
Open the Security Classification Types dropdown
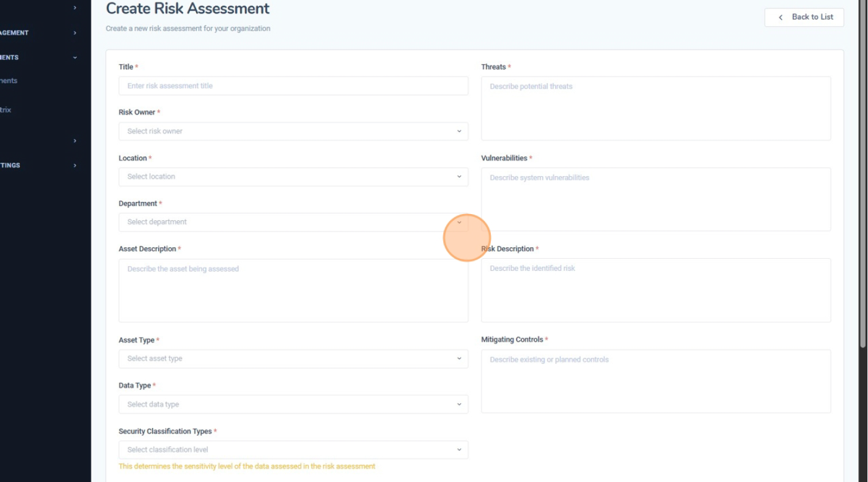[293, 450]
